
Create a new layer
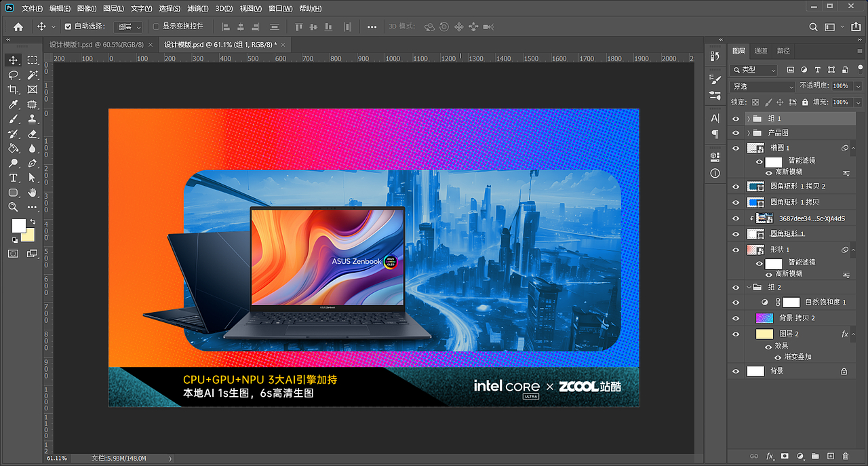[x=830, y=456]
